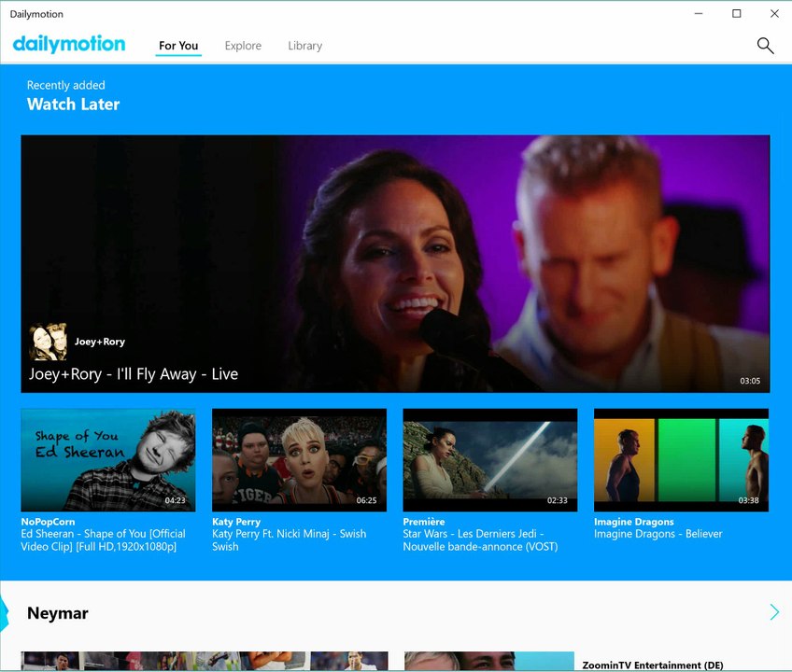
Task: Open the search magnifier icon
Action: [x=765, y=46]
